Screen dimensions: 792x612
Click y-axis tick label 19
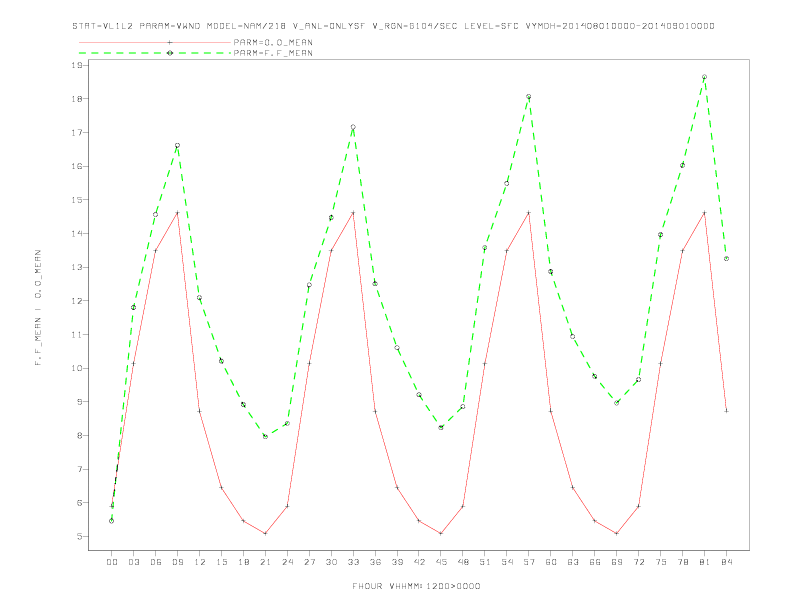click(77, 65)
